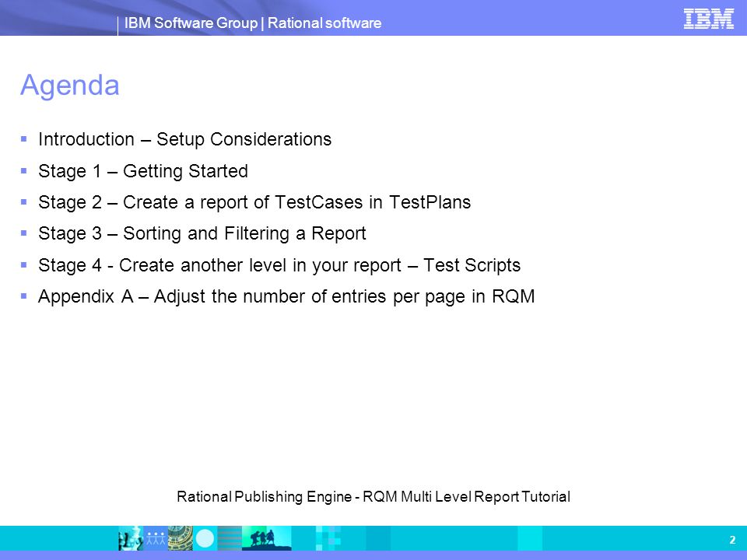The image size is (747, 560).
Task: Click the people figures image in footer strip
Action: click(x=156, y=538)
